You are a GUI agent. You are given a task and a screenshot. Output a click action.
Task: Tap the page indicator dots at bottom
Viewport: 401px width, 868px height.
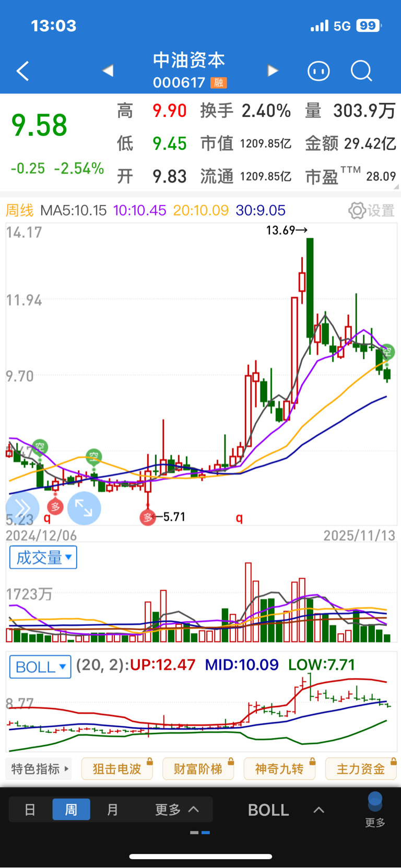[x=200, y=833]
